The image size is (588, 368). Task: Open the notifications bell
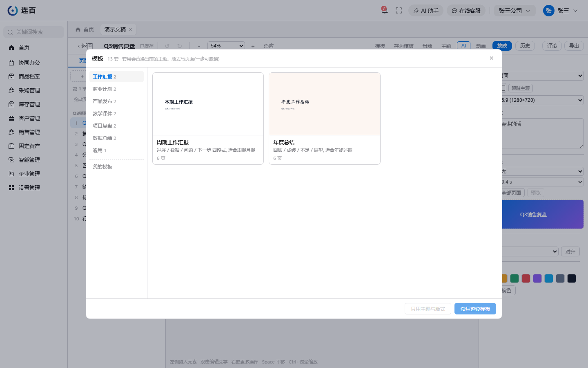[x=384, y=10]
